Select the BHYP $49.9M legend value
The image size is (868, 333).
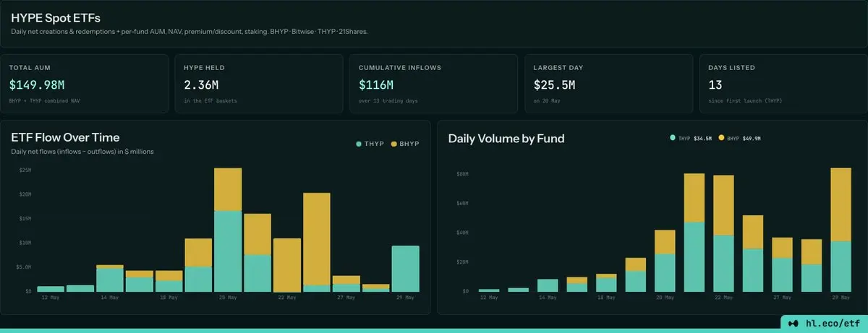[x=752, y=137]
